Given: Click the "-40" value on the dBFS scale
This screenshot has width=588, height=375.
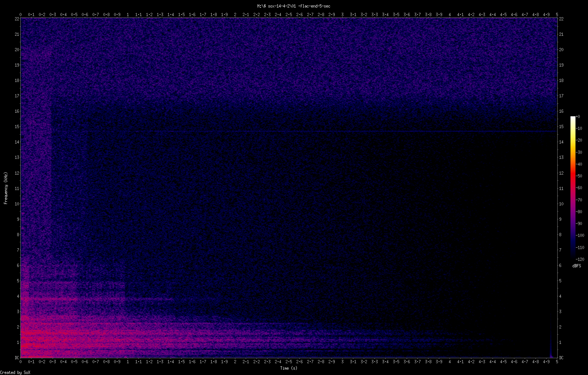Looking at the screenshot, I should pyautogui.click(x=579, y=164).
